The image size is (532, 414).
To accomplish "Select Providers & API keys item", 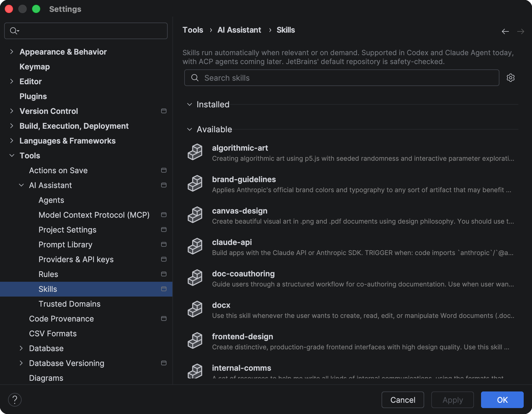I will click(x=76, y=259).
